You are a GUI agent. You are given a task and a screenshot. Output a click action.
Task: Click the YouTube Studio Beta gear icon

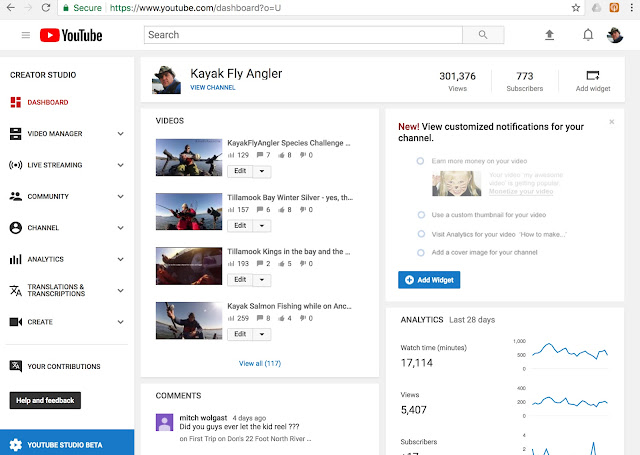click(x=16, y=445)
